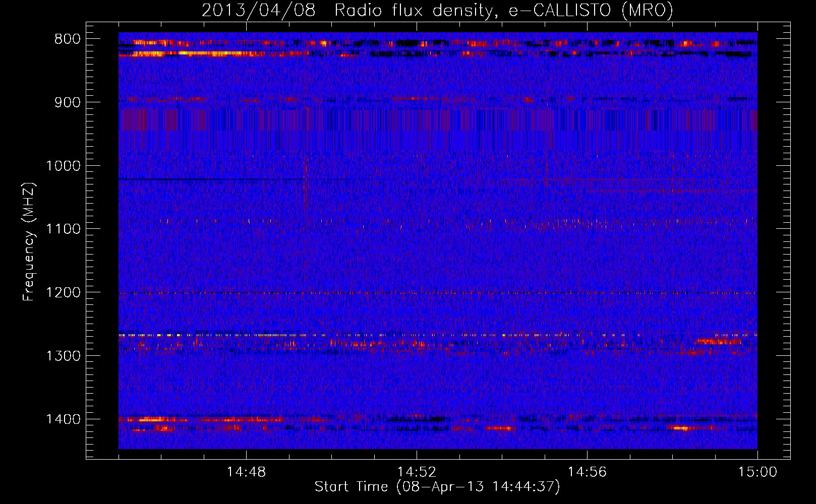Click the "Start Time (08-Apr-13 14:44:37)" label

click(x=437, y=487)
